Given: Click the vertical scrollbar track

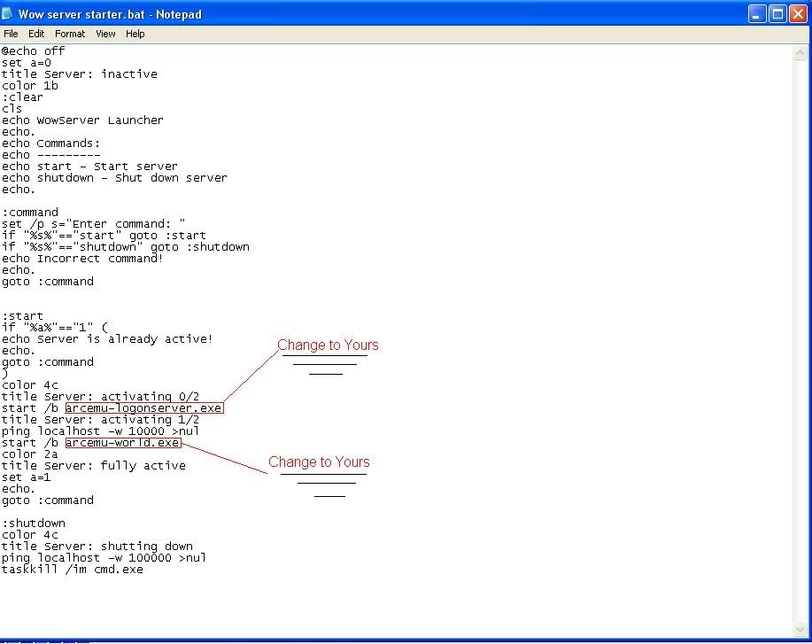Looking at the screenshot, I should [800, 337].
